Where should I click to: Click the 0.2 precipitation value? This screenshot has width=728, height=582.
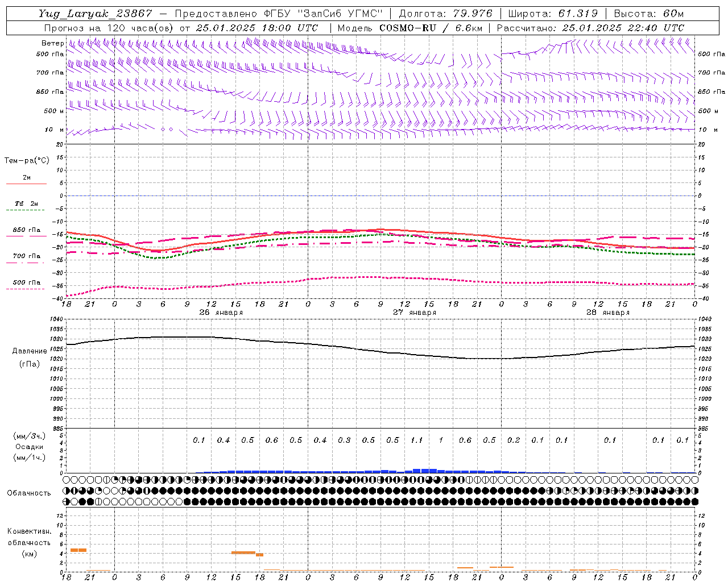point(514,440)
